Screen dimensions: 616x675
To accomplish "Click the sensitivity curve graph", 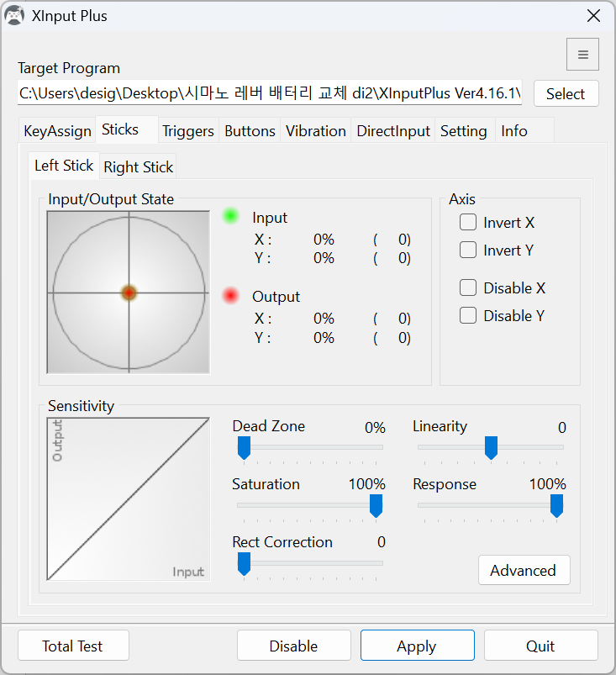I will click(x=129, y=499).
